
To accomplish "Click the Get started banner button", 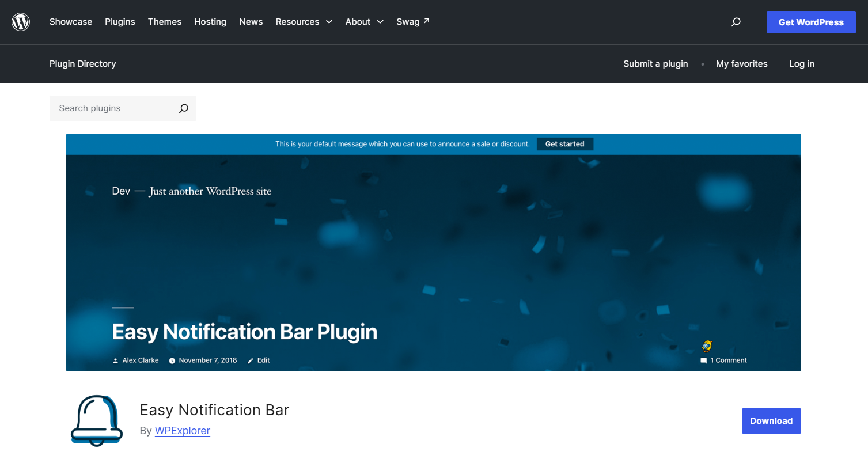I will (565, 144).
